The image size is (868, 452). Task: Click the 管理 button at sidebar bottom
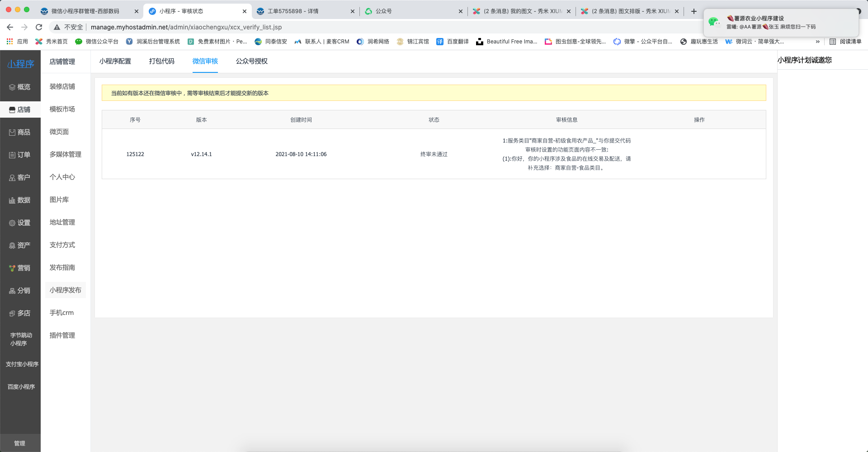pyautogui.click(x=20, y=443)
